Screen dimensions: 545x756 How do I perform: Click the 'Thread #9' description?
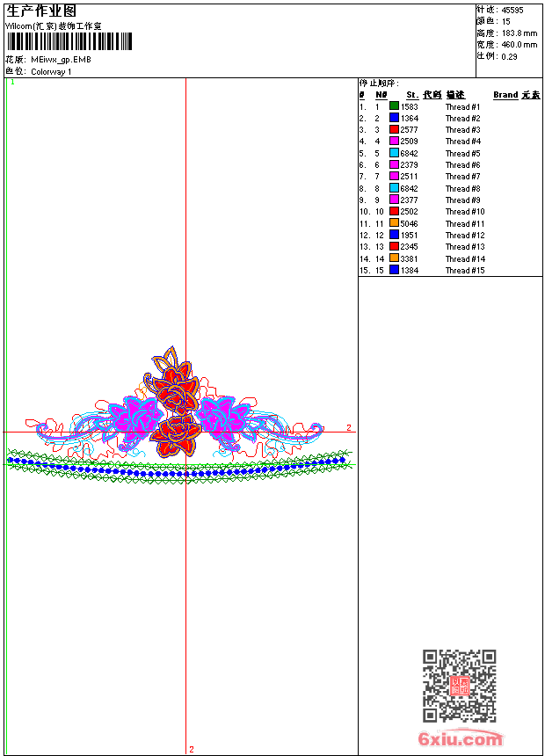[462, 200]
